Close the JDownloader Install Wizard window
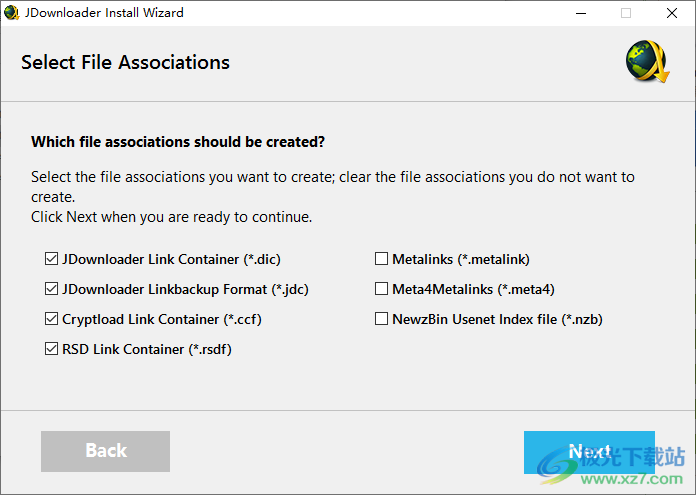The width and height of the screenshot is (696, 495). coord(672,13)
